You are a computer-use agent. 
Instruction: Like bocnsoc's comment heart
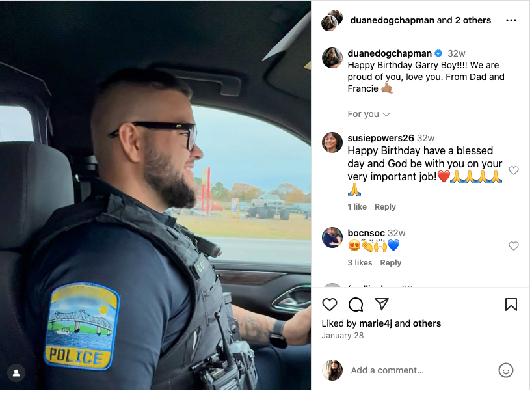pyautogui.click(x=514, y=247)
